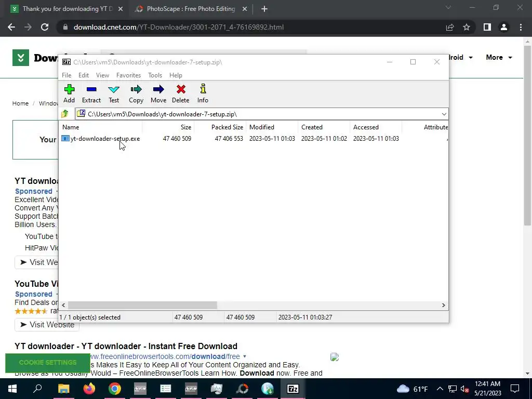Open File Explorer from the taskbar
Viewport: 532px width, 399px height.
coord(63,389)
